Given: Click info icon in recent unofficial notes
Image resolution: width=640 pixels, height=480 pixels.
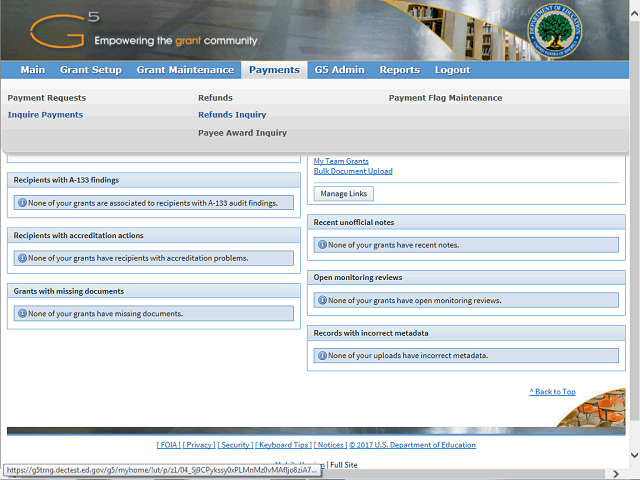Looking at the screenshot, I should pyautogui.click(x=322, y=244).
